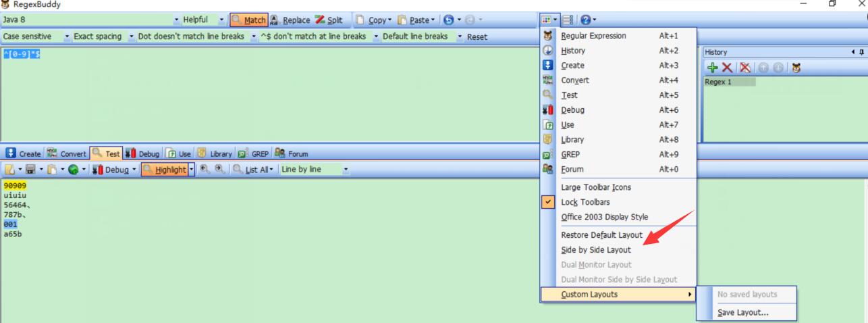Enable Large Toolbar Icons
This screenshot has height=323, width=868.
[x=618, y=187]
